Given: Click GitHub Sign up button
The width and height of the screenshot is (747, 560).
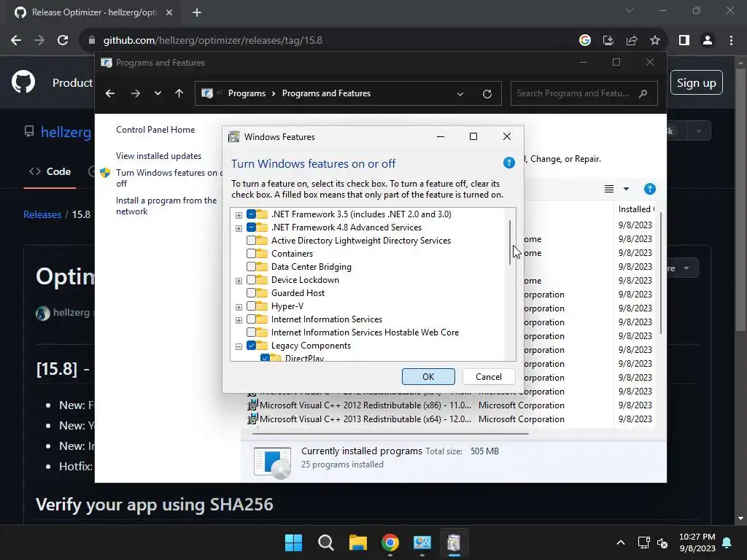Looking at the screenshot, I should [697, 83].
